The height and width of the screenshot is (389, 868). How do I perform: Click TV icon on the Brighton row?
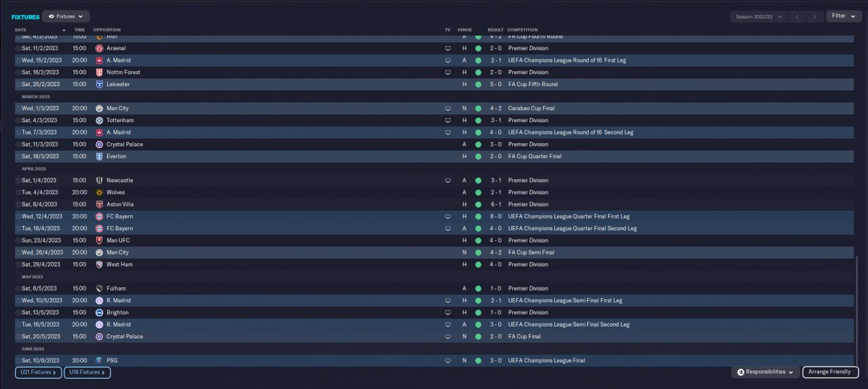[448, 312]
